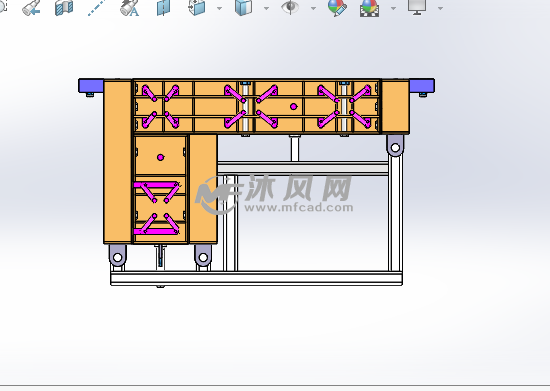Click the flashlight with letter A icon
Image resolution: width=550 pixels, height=391 pixels.
(x=129, y=8)
